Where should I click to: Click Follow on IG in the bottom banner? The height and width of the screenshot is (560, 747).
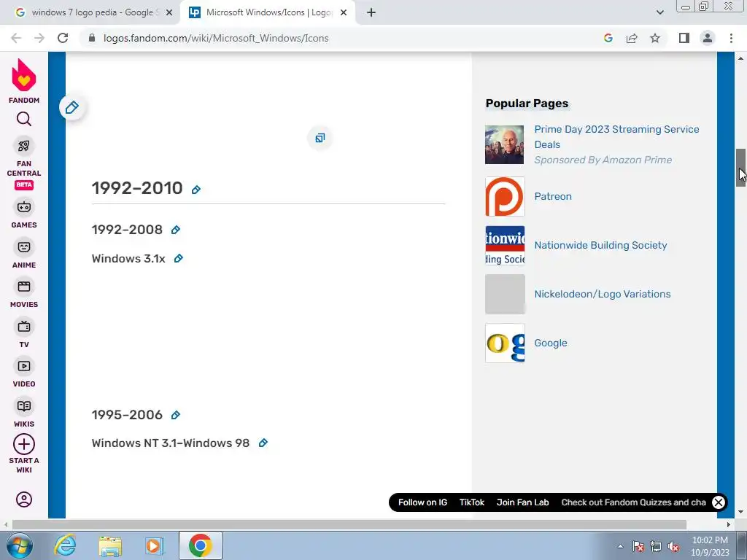point(422,502)
